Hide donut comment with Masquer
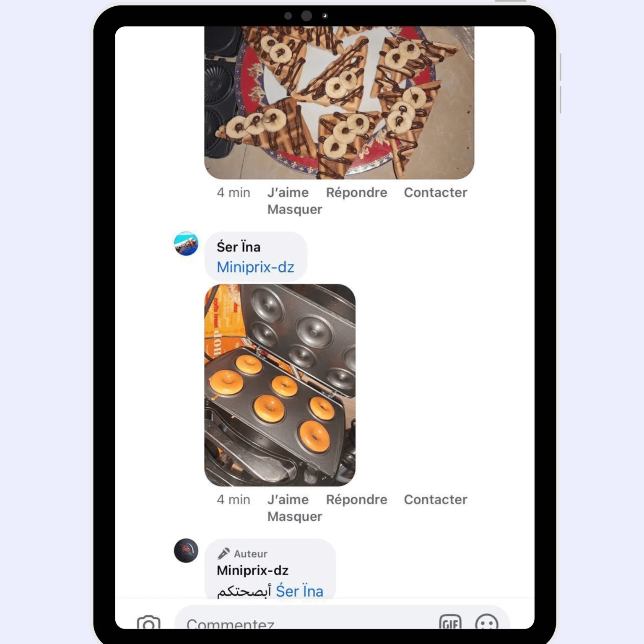644x644 pixels. pyautogui.click(x=295, y=517)
